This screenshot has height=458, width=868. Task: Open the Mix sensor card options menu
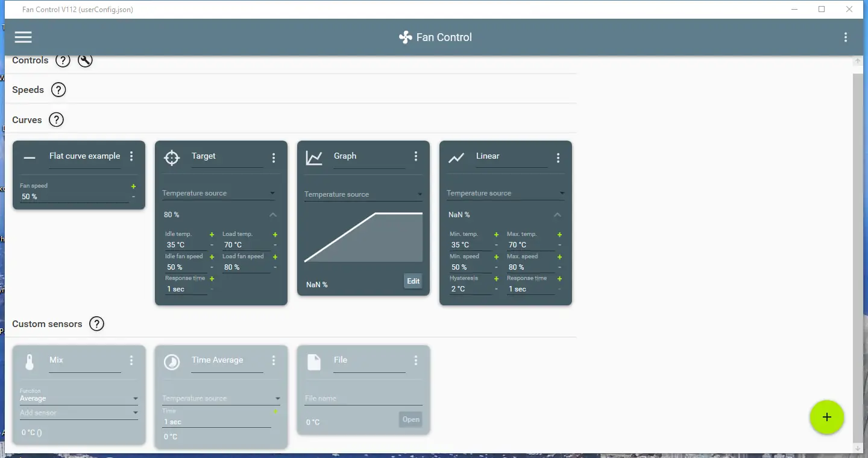tap(131, 360)
